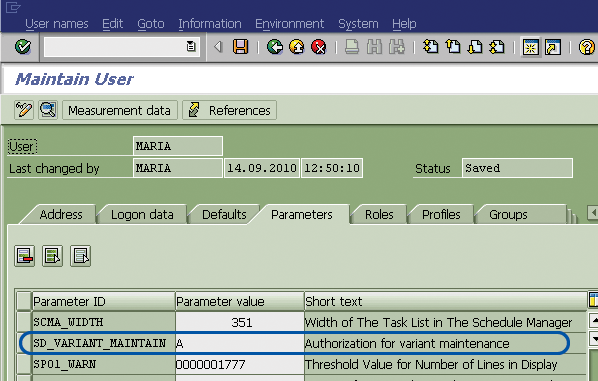The width and height of the screenshot is (598, 381).
Task: Click the green checkmark Enter icon
Action: (23, 47)
